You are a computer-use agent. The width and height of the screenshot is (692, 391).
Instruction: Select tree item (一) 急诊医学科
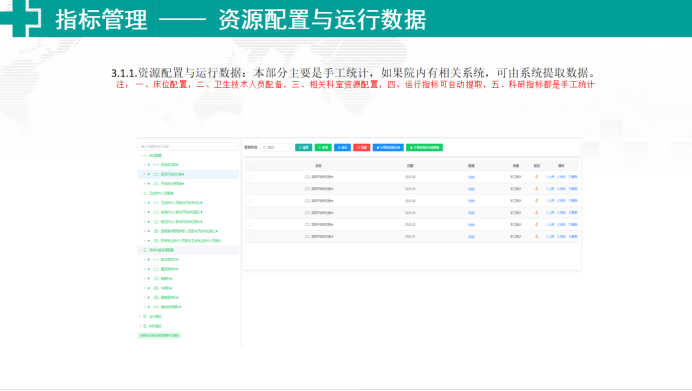[166, 259]
